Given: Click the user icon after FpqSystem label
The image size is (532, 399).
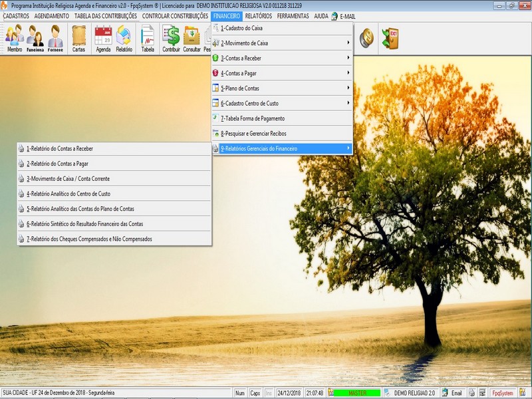Looking at the screenshot, I should pos(523,393).
